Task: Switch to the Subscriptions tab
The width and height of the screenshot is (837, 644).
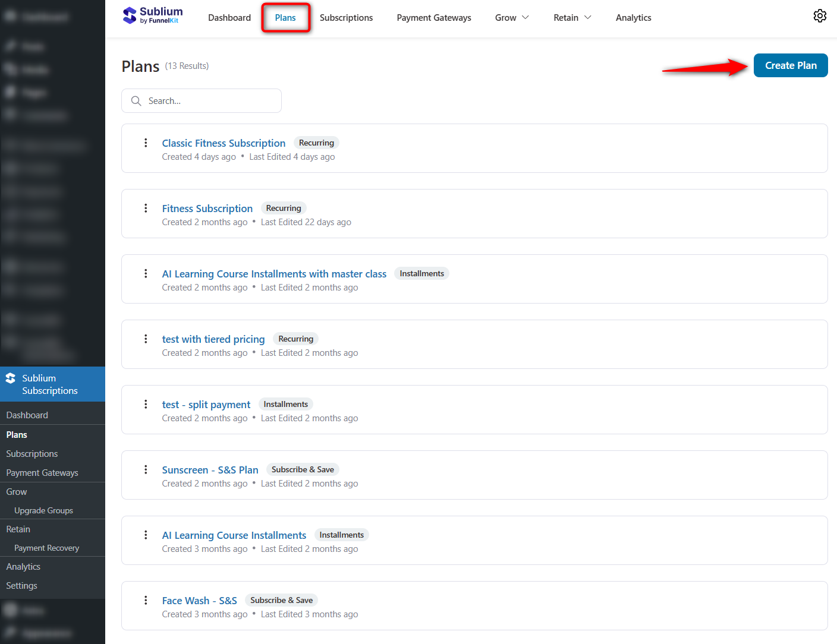Action: point(346,17)
